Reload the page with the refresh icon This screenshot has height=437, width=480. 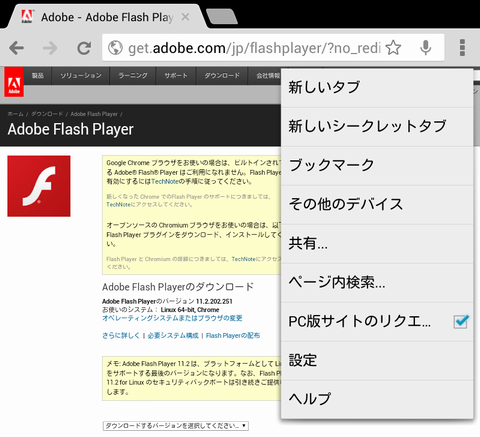tap(84, 48)
